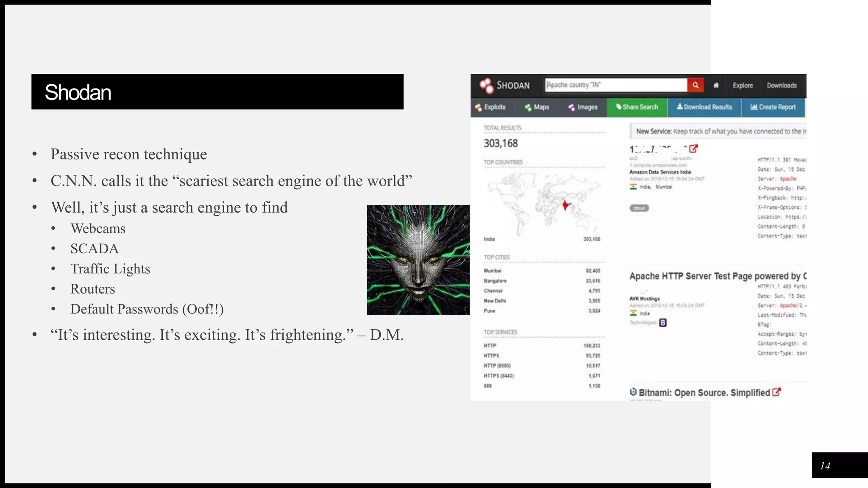
Task: Click the slide number 14 box
Action: pyautogui.click(x=840, y=466)
